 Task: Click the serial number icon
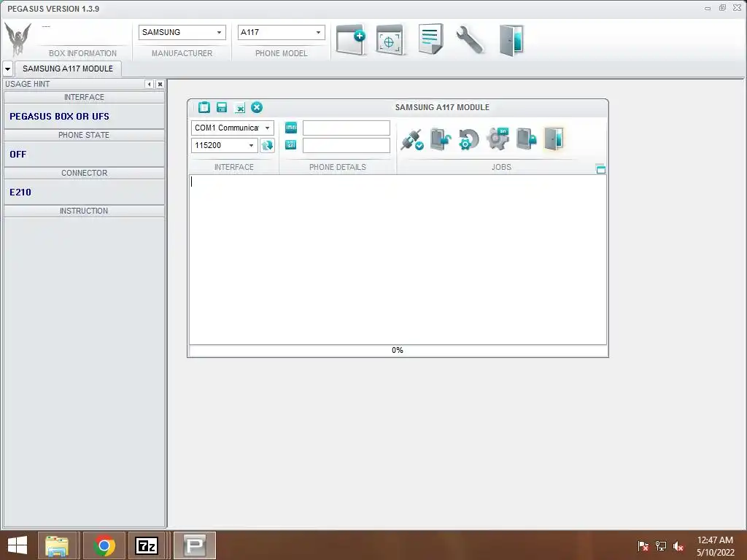pos(290,144)
